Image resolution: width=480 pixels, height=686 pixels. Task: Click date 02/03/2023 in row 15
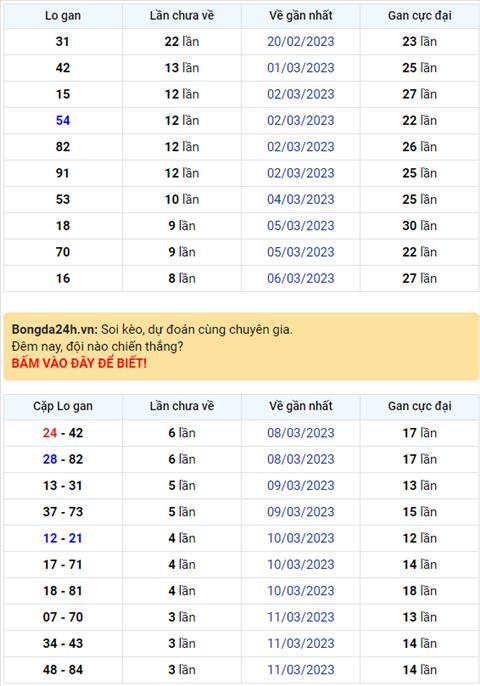tap(301, 94)
